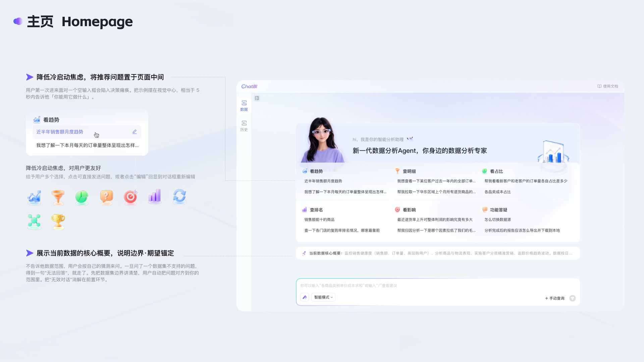Click the 查排名 bar chart icon
Viewport: 644px width, 362px height.
[x=305, y=210]
